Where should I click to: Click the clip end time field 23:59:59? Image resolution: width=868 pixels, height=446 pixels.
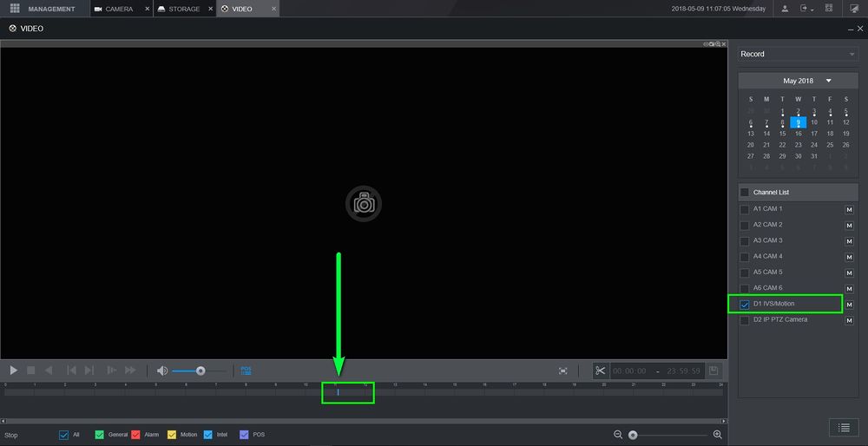pyautogui.click(x=684, y=371)
